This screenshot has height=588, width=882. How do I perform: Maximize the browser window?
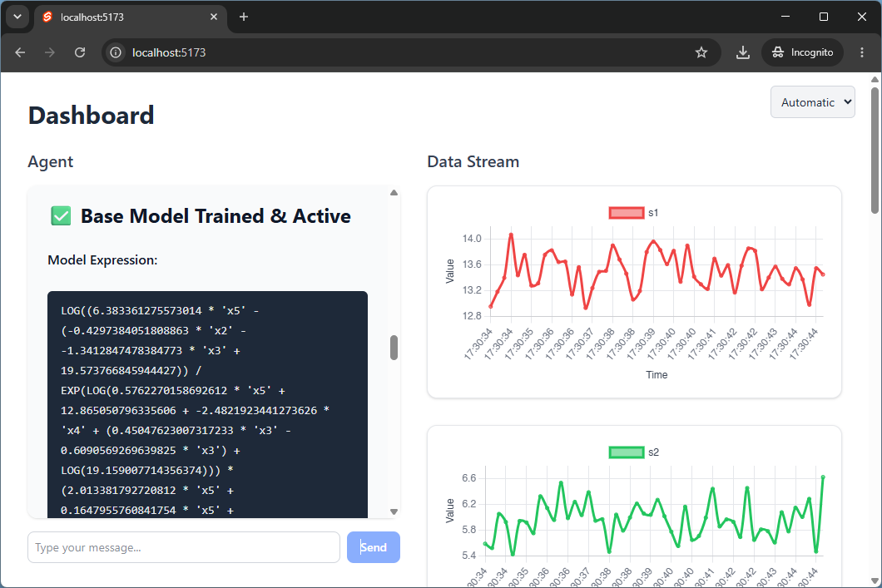[x=824, y=17]
